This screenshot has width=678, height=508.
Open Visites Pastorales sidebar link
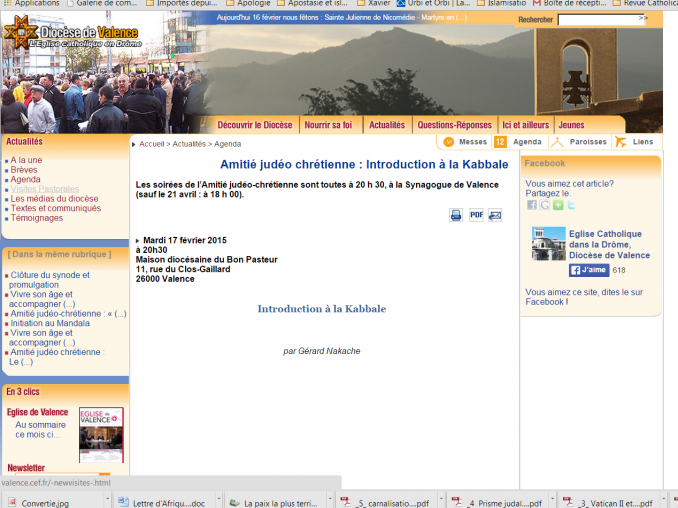coord(45,189)
